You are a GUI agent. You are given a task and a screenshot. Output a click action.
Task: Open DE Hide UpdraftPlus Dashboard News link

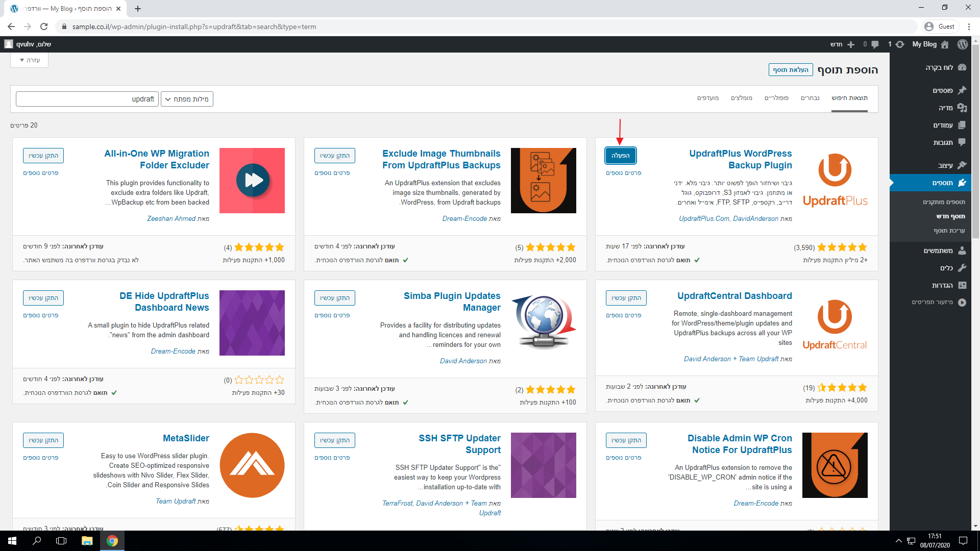164,302
